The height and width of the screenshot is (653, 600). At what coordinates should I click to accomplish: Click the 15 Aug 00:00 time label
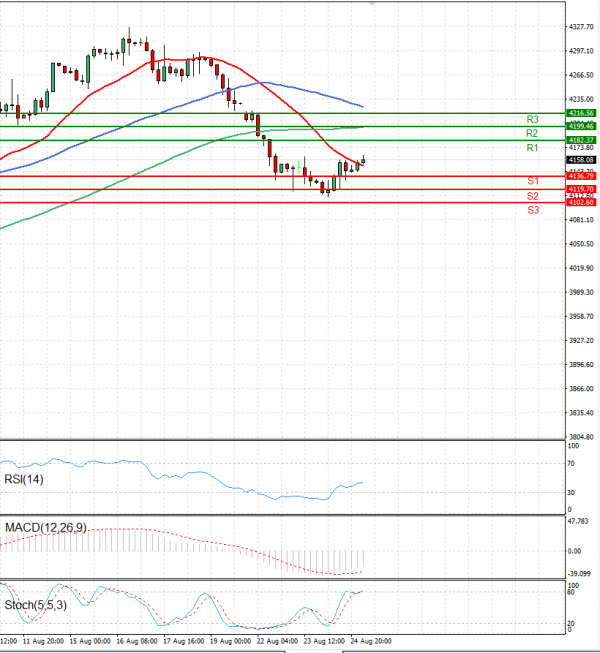click(x=90, y=641)
